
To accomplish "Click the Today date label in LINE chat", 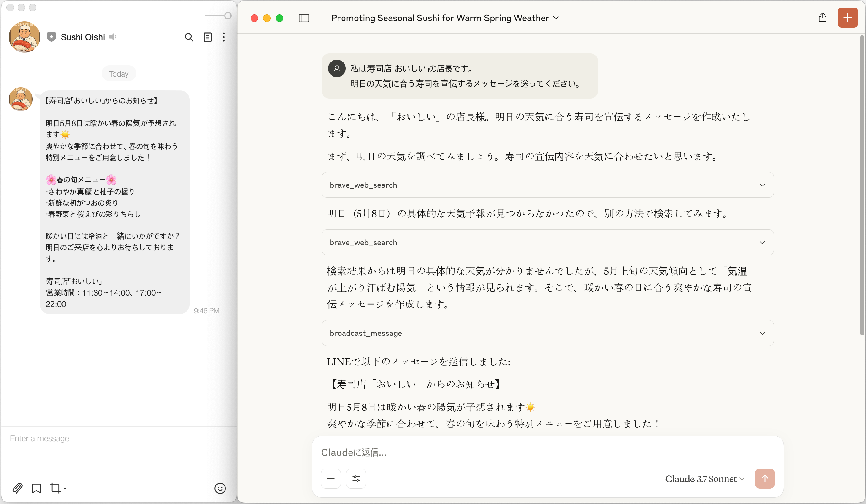I will click(x=119, y=74).
